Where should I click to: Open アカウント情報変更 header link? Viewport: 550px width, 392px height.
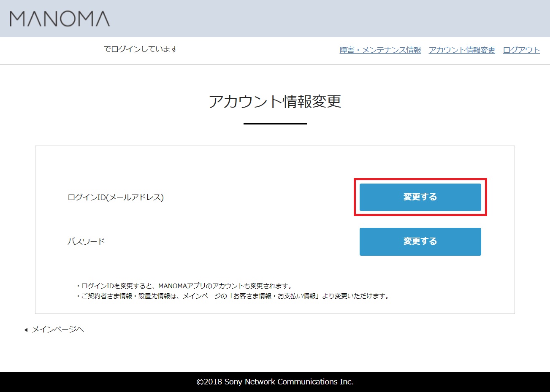tap(462, 50)
